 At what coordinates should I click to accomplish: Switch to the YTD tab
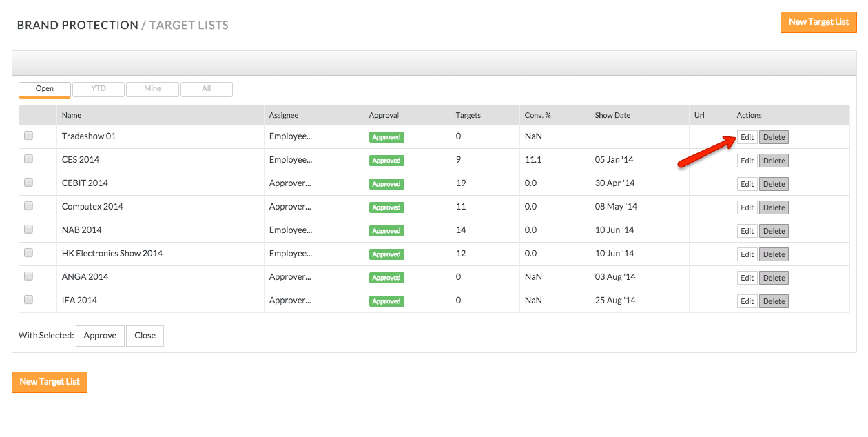pyautogui.click(x=99, y=89)
